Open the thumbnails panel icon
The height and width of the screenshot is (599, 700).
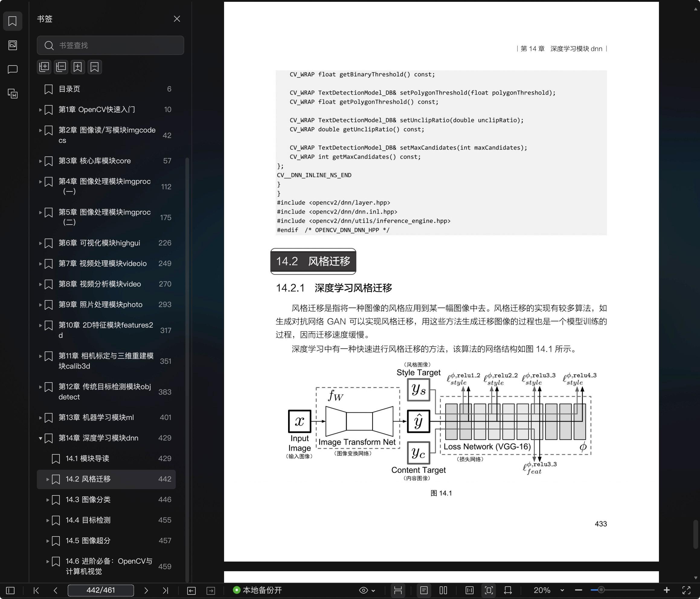coord(12,45)
